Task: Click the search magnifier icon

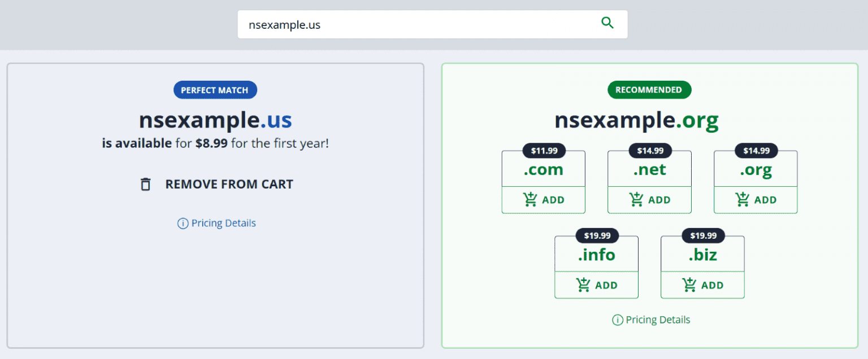Action: point(607,23)
